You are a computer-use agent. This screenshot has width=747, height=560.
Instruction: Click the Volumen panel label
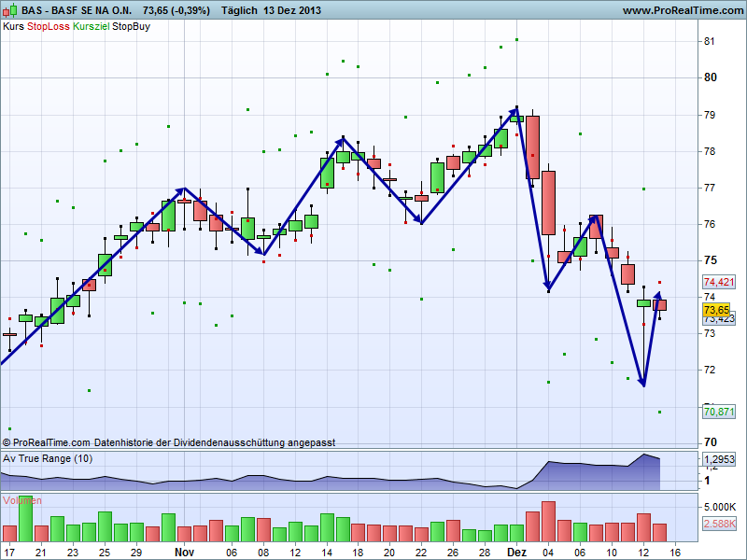point(21,500)
